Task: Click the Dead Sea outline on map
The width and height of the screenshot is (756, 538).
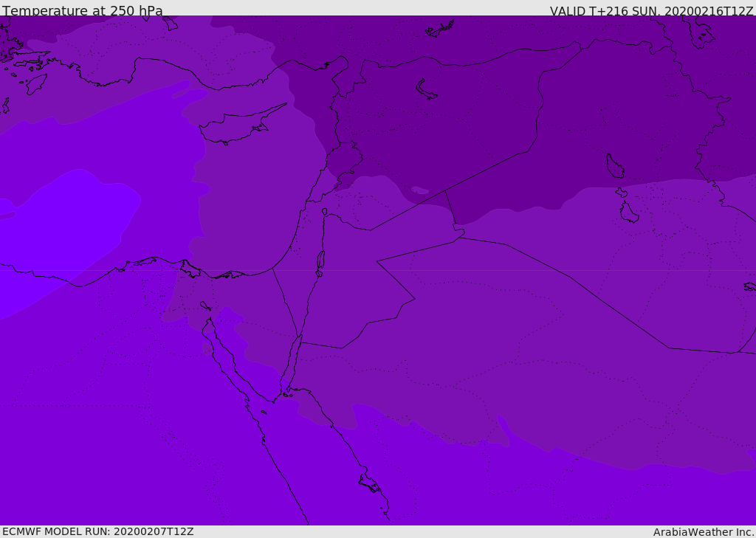Action: pyautogui.click(x=320, y=261)
